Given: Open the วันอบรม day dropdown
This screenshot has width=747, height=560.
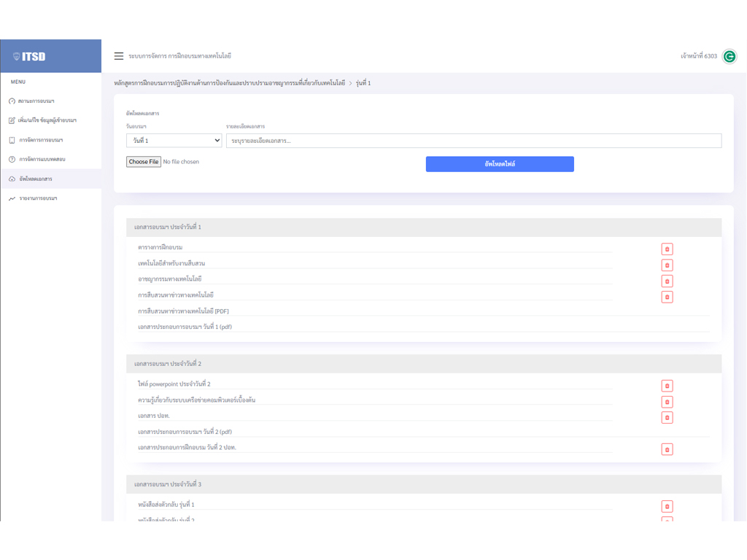Looking at the screenshot, I should 174,141.
